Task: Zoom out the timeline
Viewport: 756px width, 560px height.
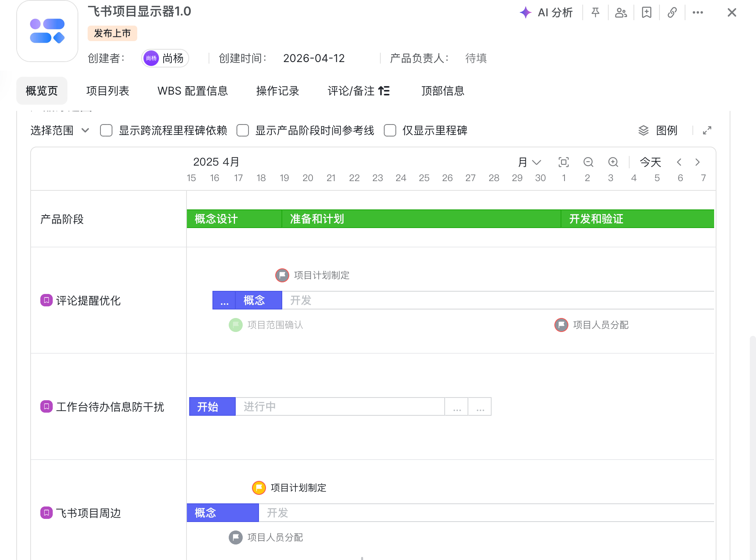Action: pyautogui.click(x=589, y=162)
